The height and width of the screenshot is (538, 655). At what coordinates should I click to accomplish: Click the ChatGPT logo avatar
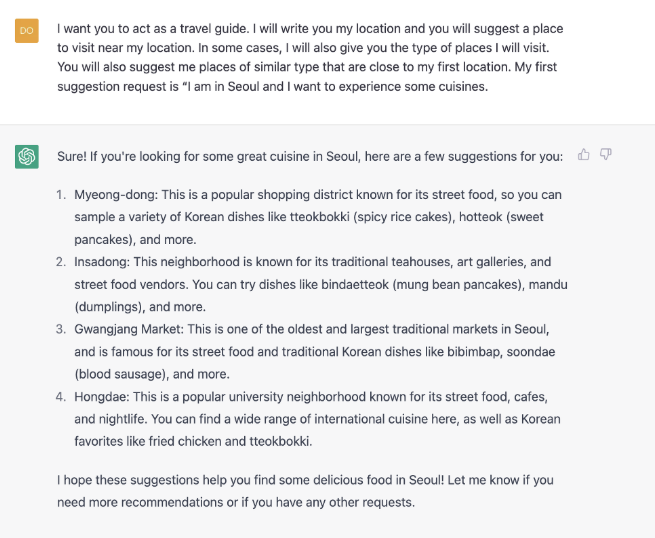tap(27, 156)
